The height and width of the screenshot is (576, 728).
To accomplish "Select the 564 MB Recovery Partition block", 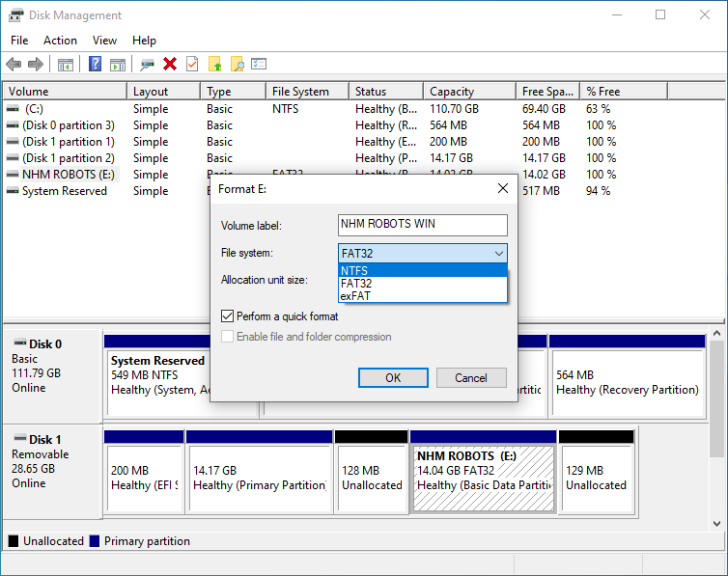I will click(628, 376).
